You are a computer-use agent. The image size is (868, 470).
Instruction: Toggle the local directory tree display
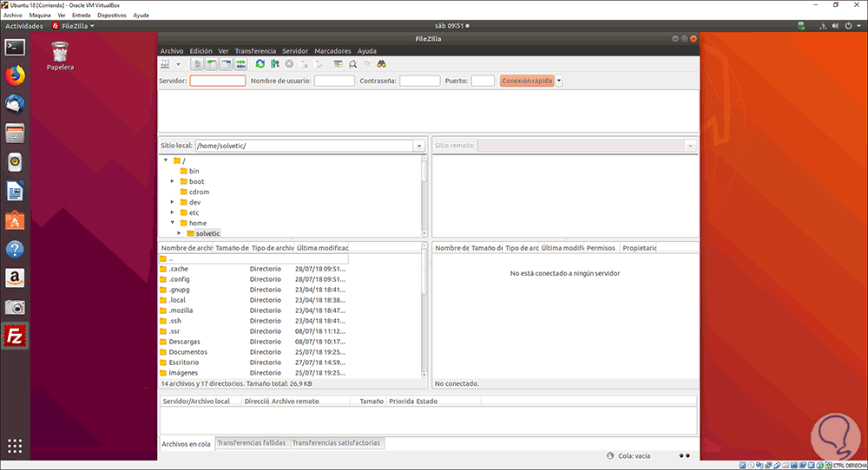pos(212,64)
